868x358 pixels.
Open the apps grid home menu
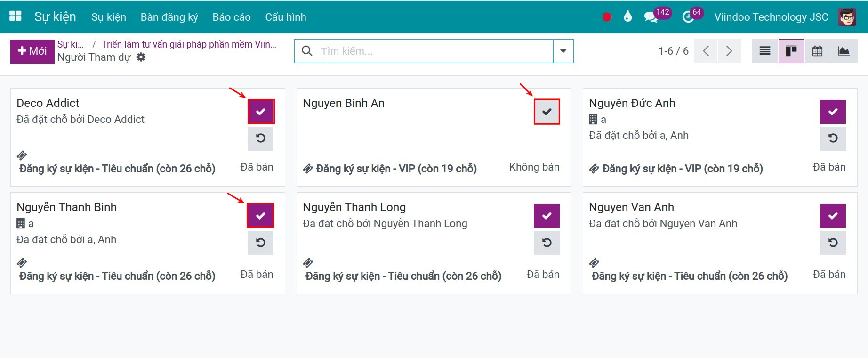[16, 16]
